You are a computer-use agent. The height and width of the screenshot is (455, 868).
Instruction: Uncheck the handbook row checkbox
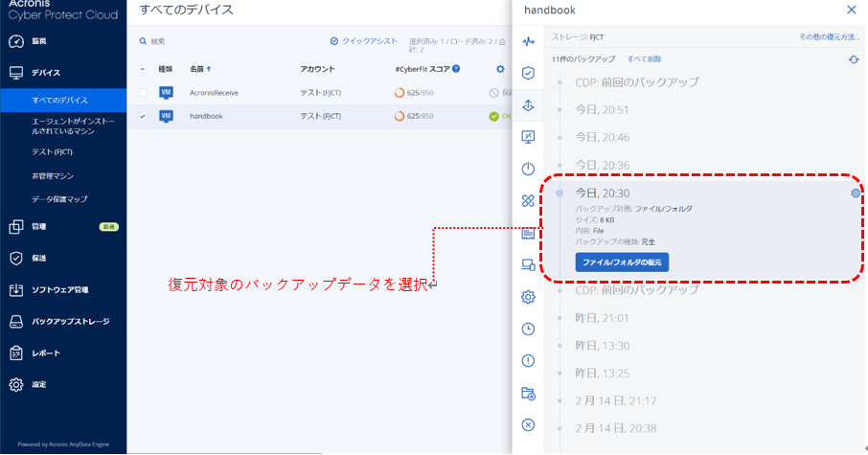(143, 116)
